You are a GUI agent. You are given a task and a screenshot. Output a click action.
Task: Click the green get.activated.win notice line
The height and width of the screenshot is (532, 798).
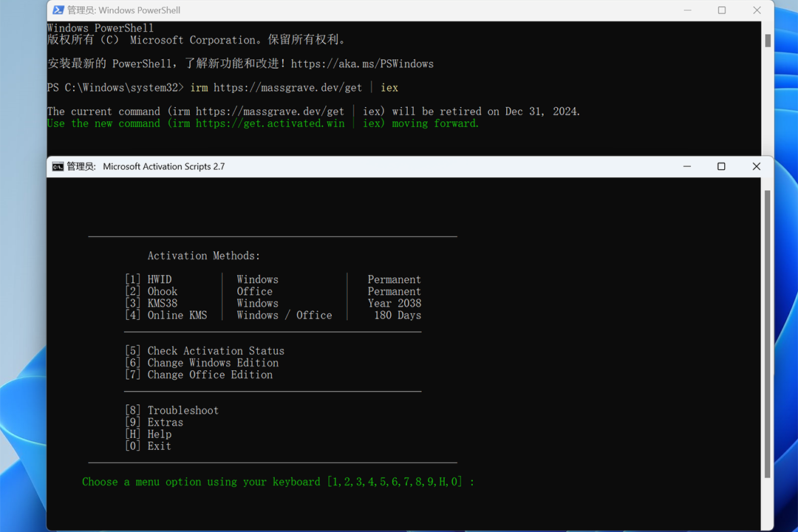pyautogui.click(x=262, y=123)
